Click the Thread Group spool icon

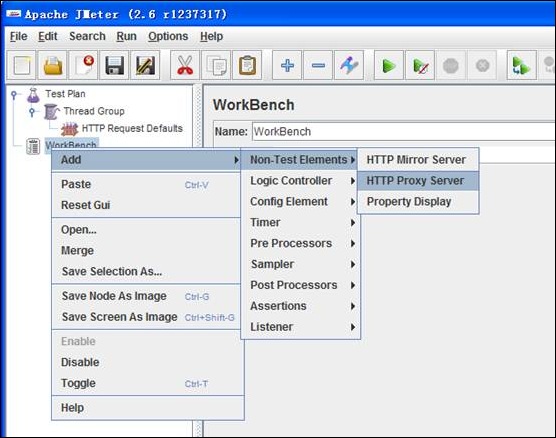tap(51, 112)
